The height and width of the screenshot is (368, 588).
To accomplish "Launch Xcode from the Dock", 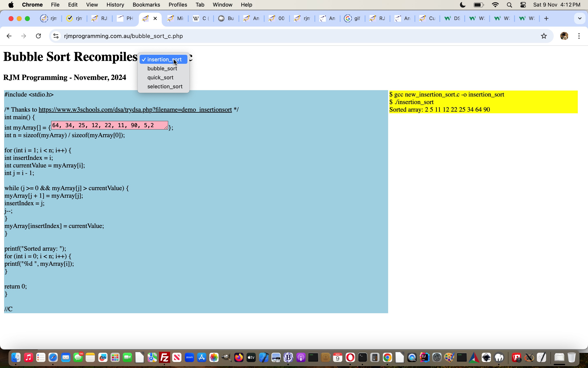I will pyautogui.click(x=264, y=358).
